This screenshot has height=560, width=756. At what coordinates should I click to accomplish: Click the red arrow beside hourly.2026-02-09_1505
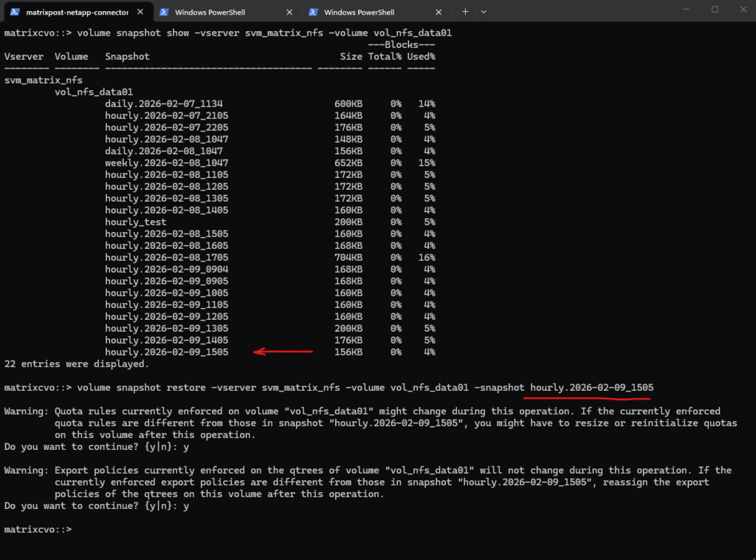pos(283,352)
